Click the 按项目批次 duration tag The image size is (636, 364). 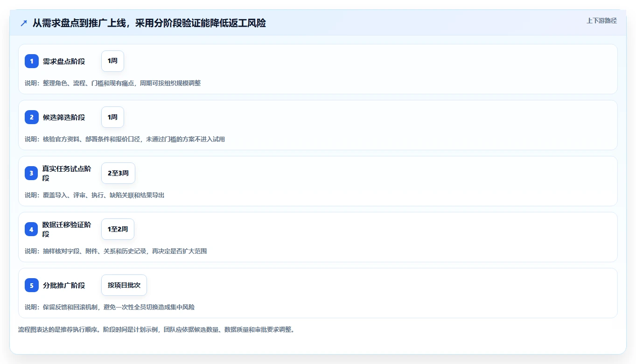(124, 285)
